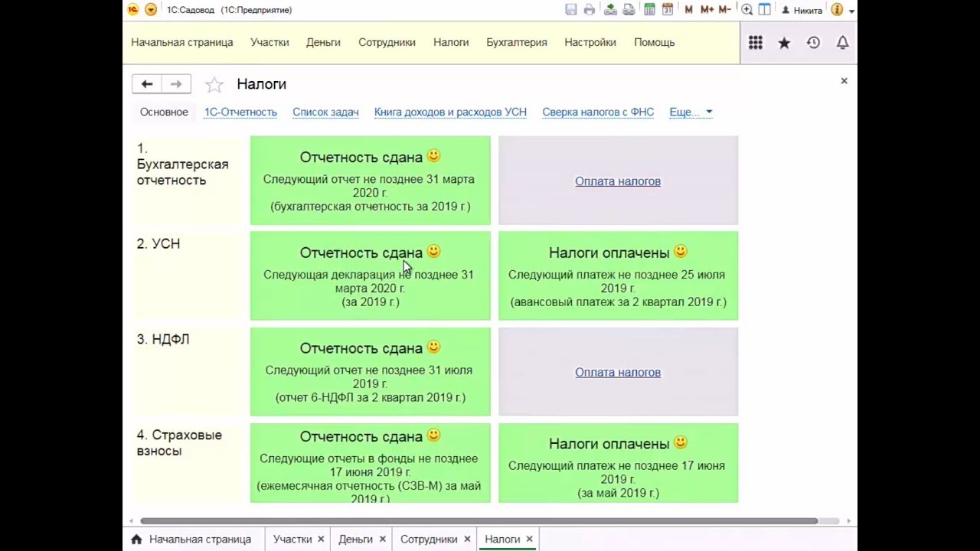The height and width of the screenshot is (551, 980).
Task: Open the Сверка налогов с ФНС link
Action: [597, 112]
